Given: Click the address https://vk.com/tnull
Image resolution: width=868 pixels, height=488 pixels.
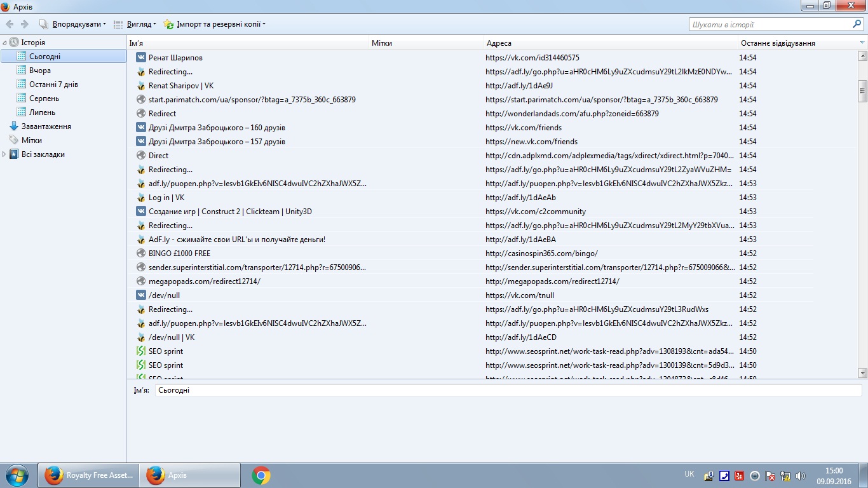Looking at the screenshot, I should 520,295.
